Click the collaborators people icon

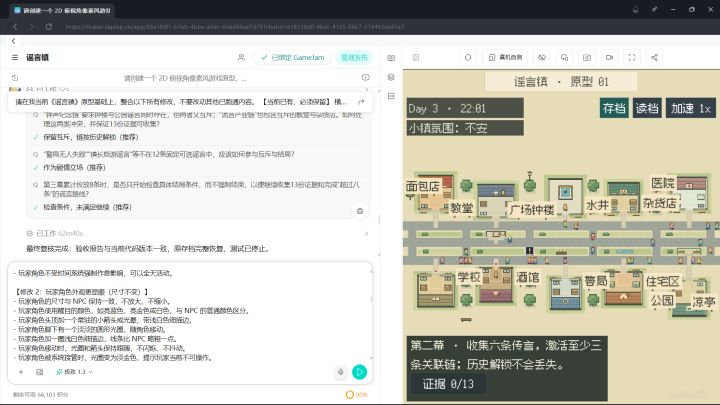[241, 57]
